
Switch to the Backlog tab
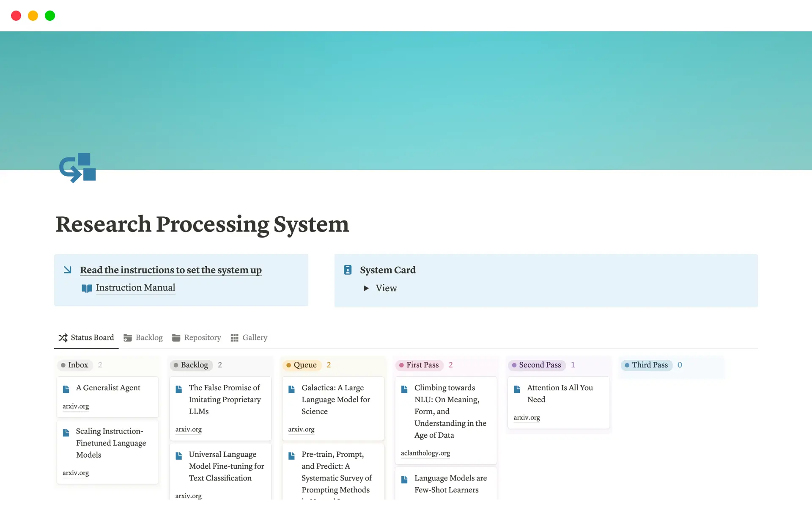pos(149,337)
